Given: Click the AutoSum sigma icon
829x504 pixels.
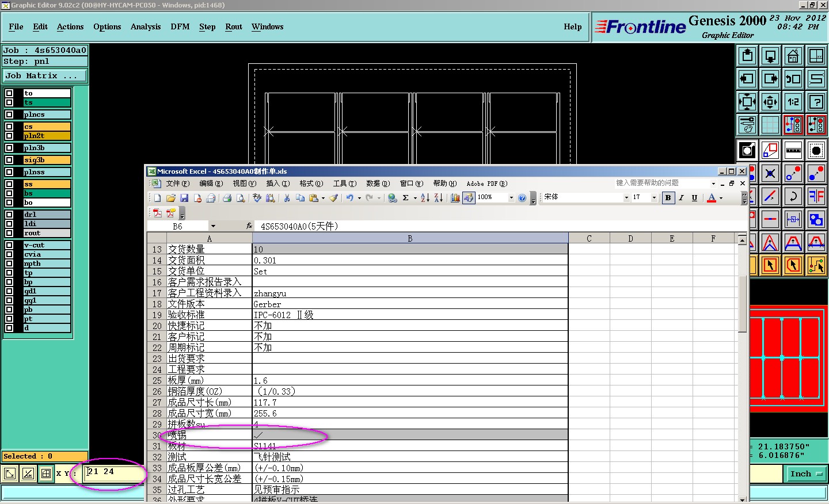Looking at the screenshot, I should (405, 198).
